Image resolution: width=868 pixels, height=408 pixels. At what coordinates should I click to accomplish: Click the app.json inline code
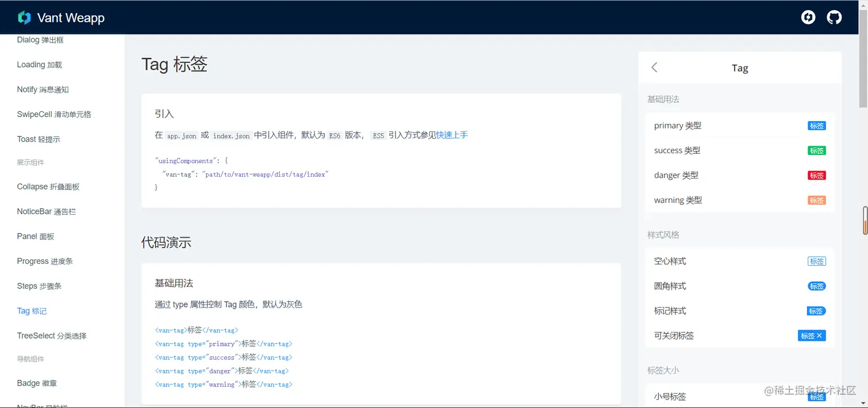182,136
